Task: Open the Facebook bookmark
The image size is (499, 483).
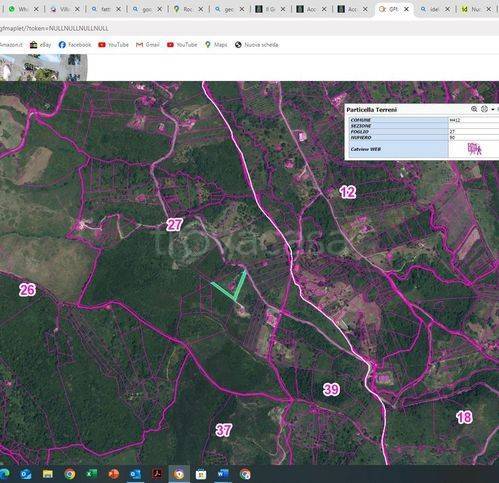Action: [75, 45]
